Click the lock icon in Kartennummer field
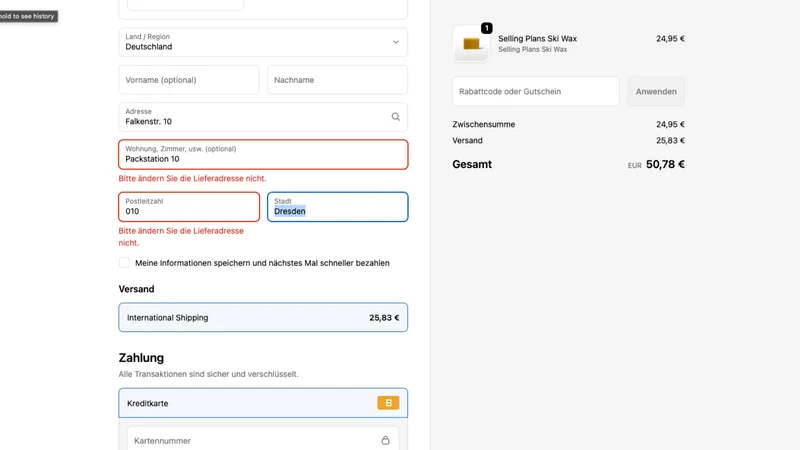This screenshot has height=450, width=800. (385, 440)
